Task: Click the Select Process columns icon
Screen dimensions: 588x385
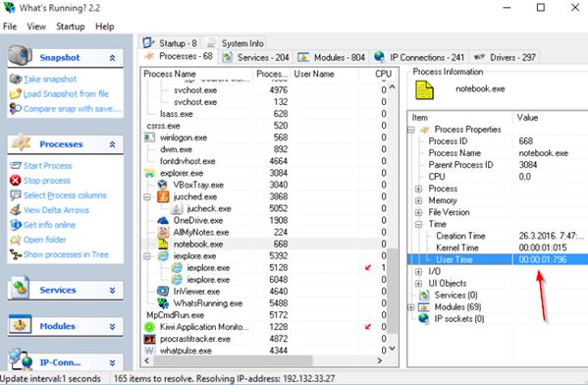Action: pos(16,195)
